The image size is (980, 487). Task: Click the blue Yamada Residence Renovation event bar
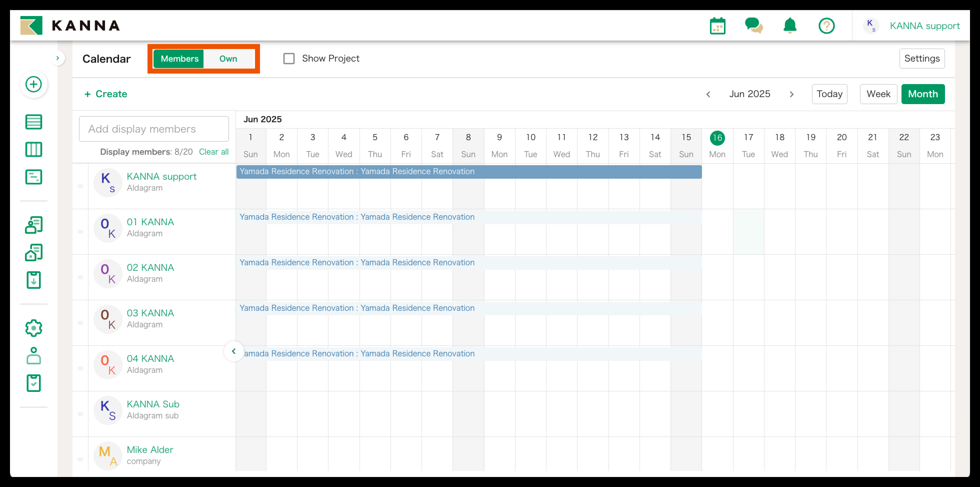[469, 172]
